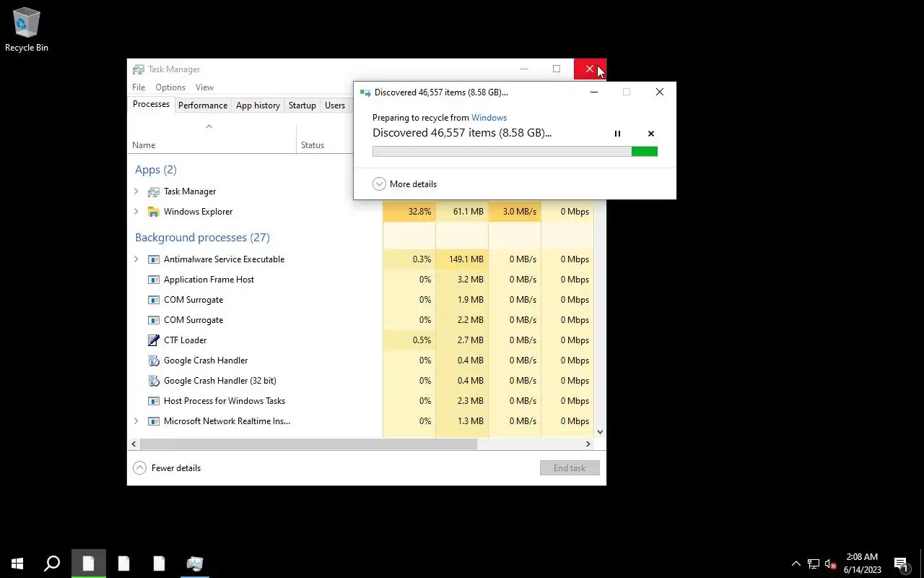
Task: Open the notification center icon
Action: pos(901,564)
